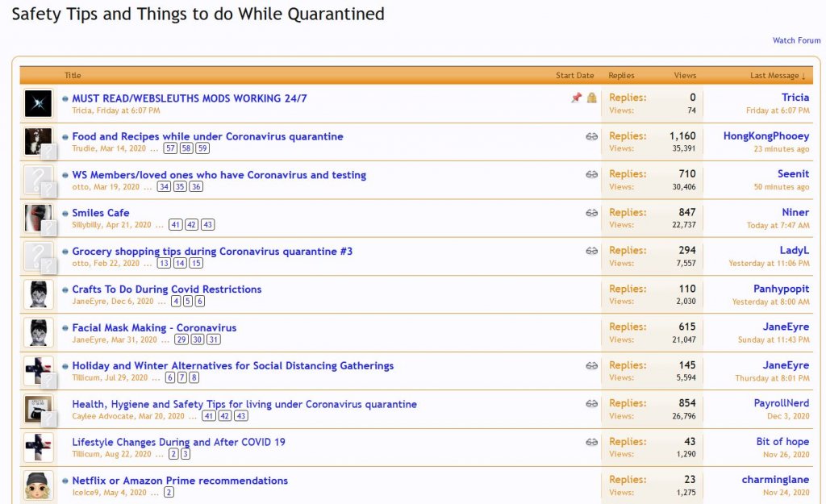This screenshot has width=826, height=504.
Task: Open the Smiles Cafe thread title
Action: click(101, 213)
